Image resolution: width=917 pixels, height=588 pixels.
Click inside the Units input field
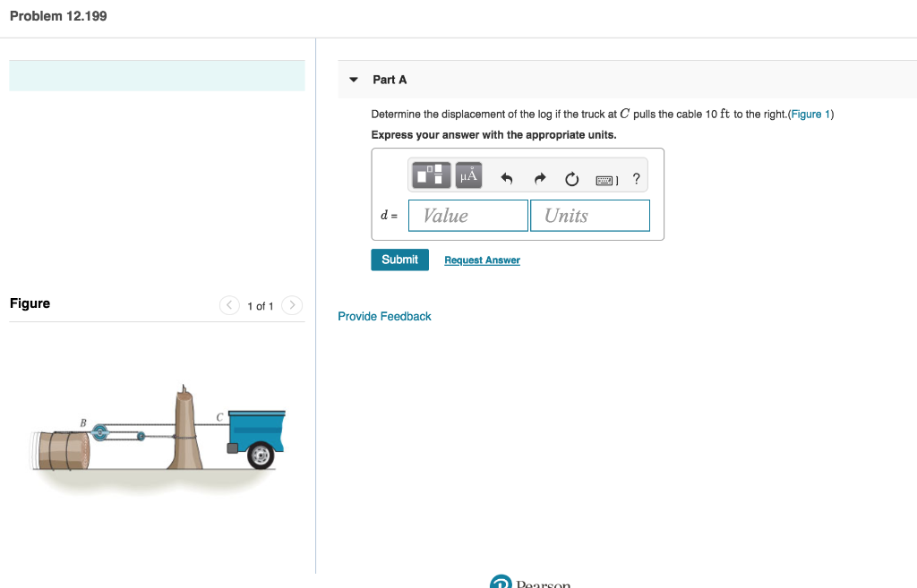click(589, 215)
